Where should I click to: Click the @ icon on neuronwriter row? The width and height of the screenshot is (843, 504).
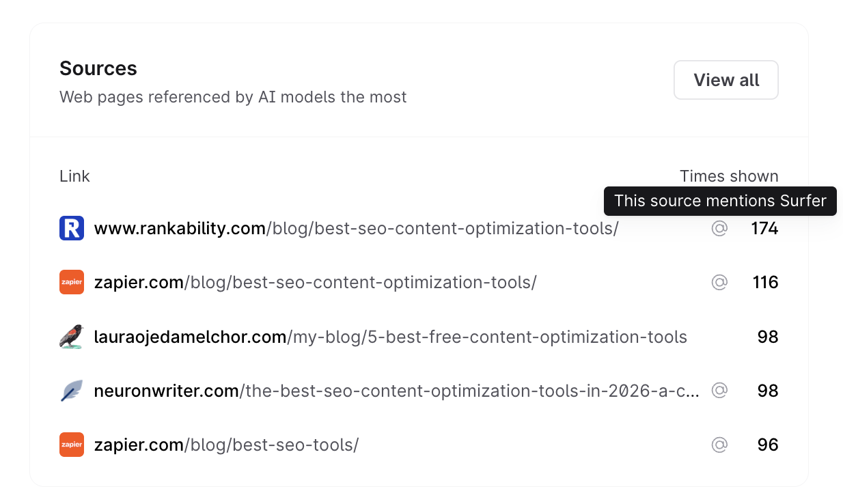719,391
